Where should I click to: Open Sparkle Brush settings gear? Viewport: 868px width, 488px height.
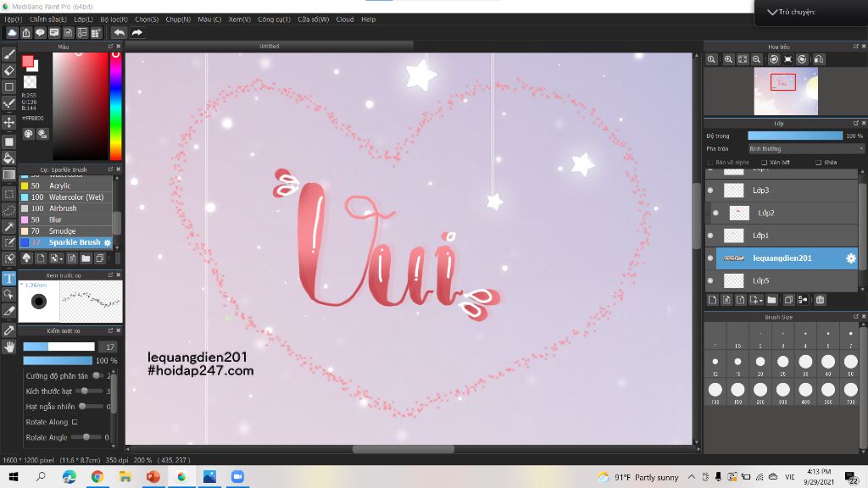[x=108, y=242]
